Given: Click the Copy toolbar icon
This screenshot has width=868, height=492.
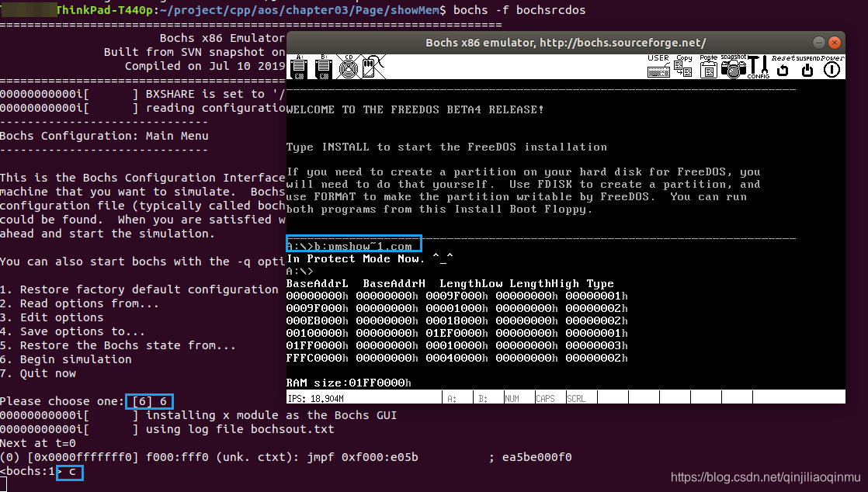Looking at the screenshot, I should (684, 66).
